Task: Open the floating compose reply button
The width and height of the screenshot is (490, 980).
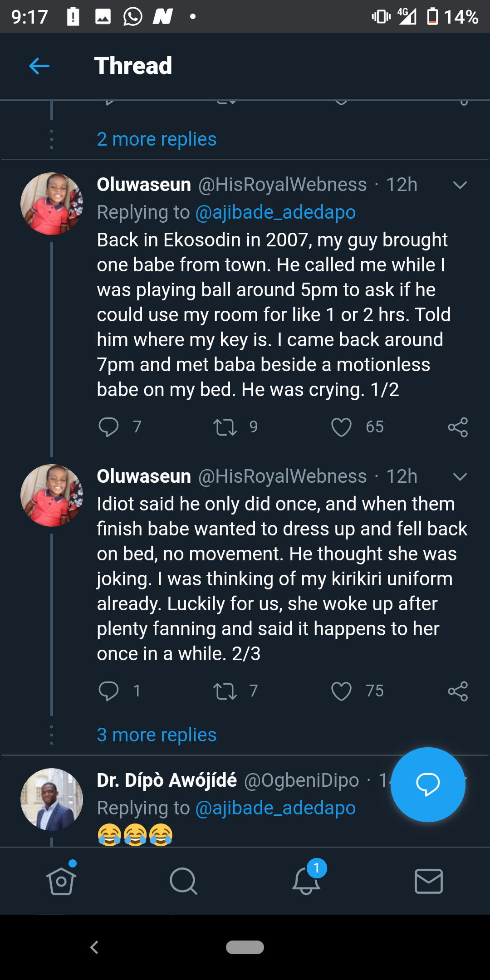Action: point(428,784)
